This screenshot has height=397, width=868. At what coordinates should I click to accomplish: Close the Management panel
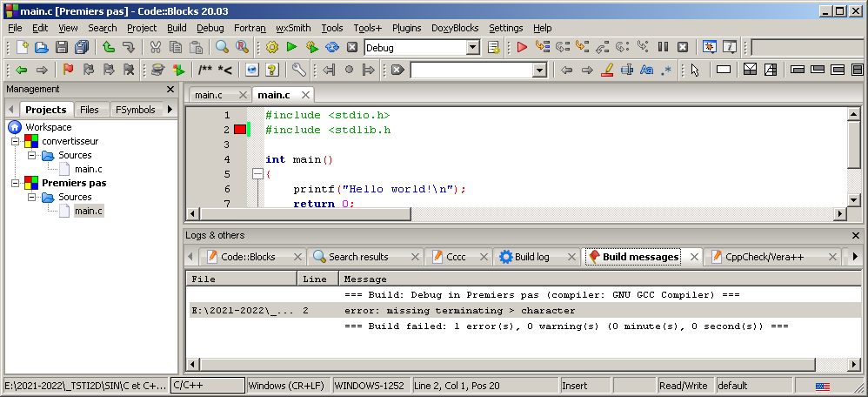(170, 90)
